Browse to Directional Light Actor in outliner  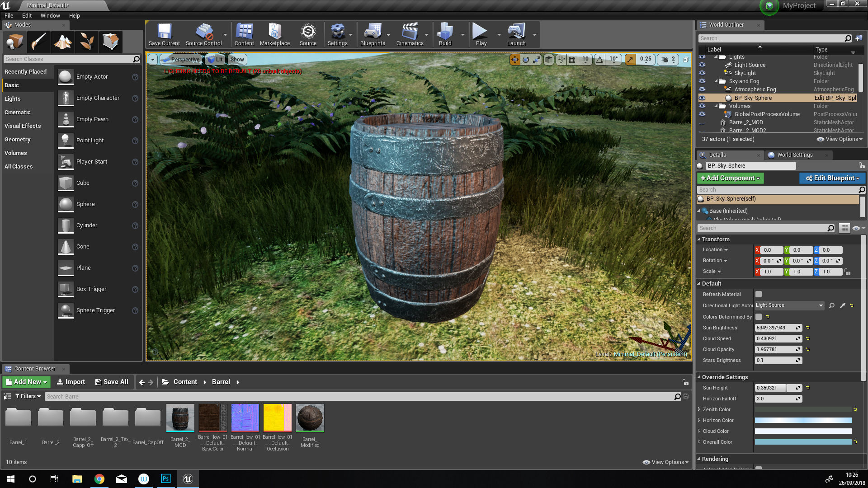coord(832,305)
